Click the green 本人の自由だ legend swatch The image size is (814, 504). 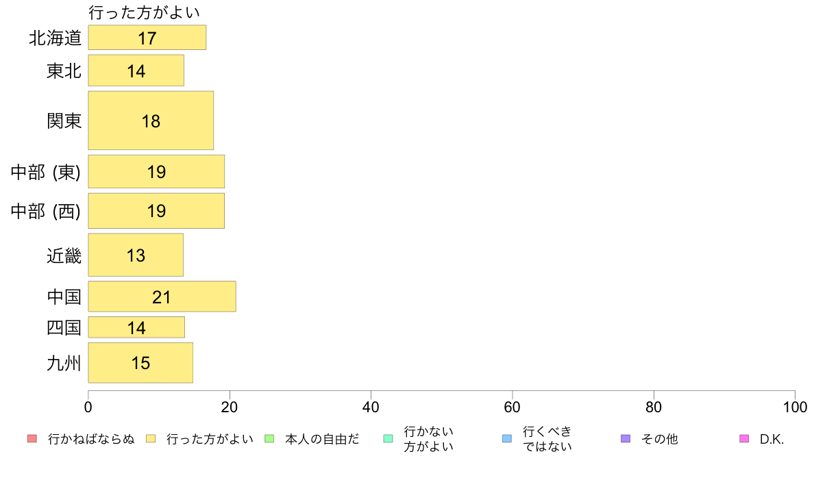pyautogui.click(x=269, y=438)
